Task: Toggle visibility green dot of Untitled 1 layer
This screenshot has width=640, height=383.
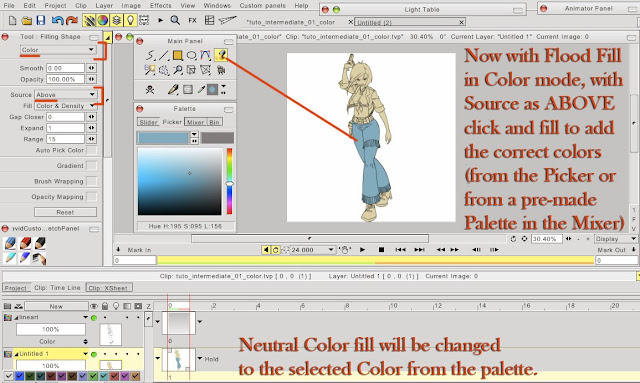Action: click(94, 354)
